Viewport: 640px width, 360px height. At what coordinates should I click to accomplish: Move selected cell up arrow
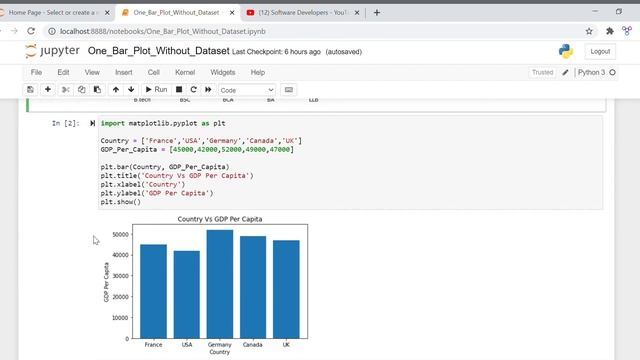[x=116, y=89]
